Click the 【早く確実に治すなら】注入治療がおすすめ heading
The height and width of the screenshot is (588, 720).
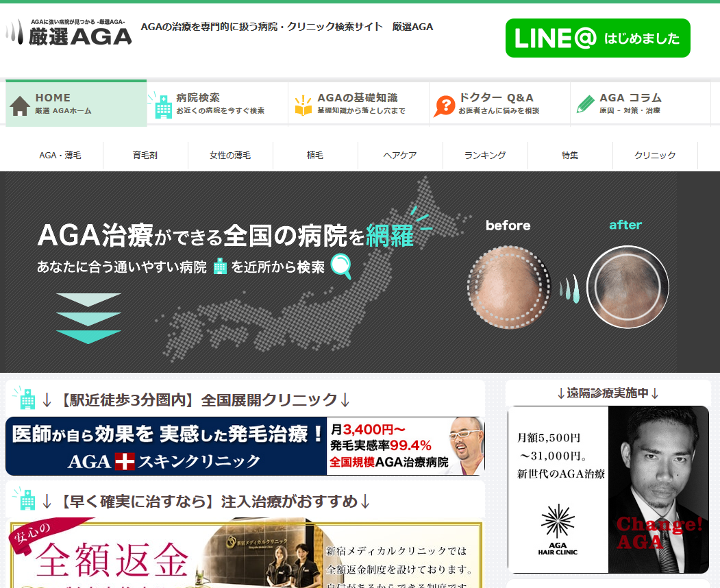coord(206,501)
